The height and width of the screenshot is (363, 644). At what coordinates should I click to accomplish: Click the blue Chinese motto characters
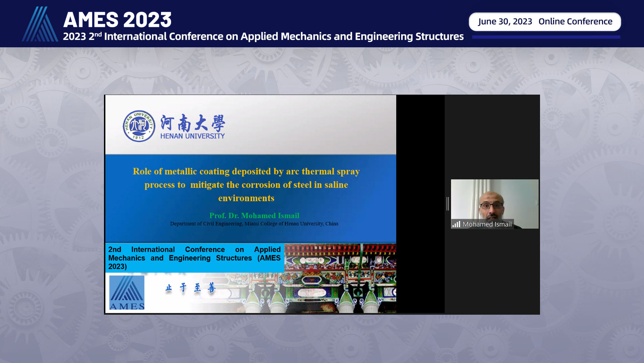[191, 288]
